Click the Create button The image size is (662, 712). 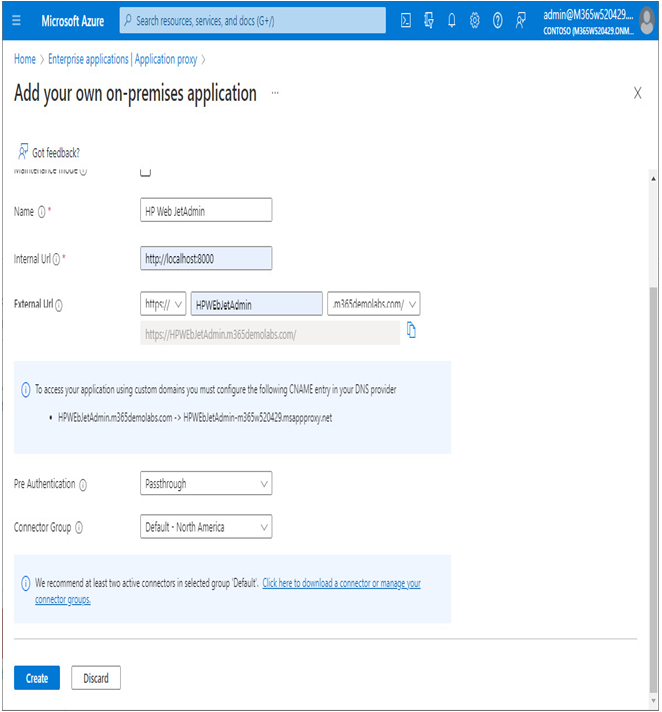pos(37,678)
